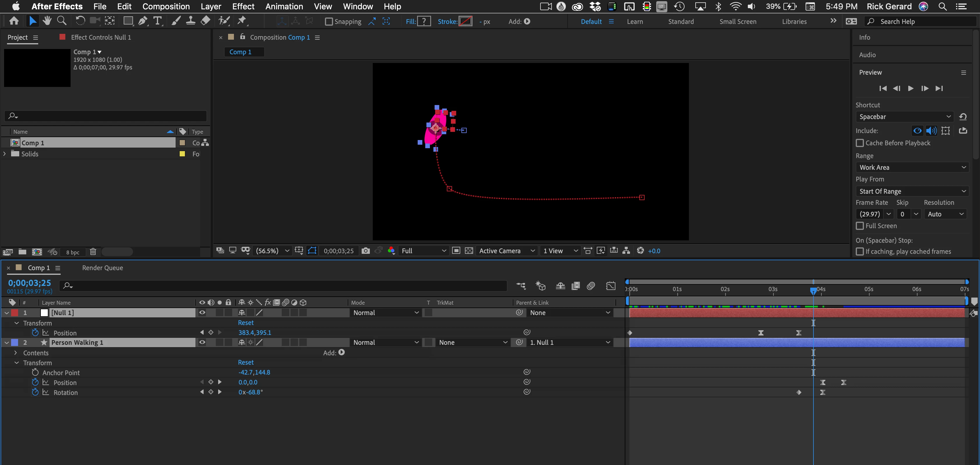
Task: Expand the Solids folder in the Project panel
Action: [5, 154]
